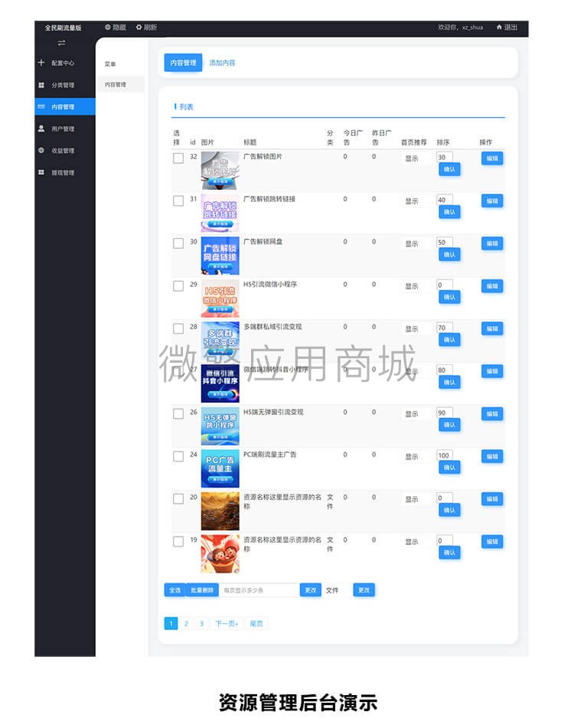Click the home icon beside 退出
This screenshot has height=728, width=574.
click(x=499, y=28)
